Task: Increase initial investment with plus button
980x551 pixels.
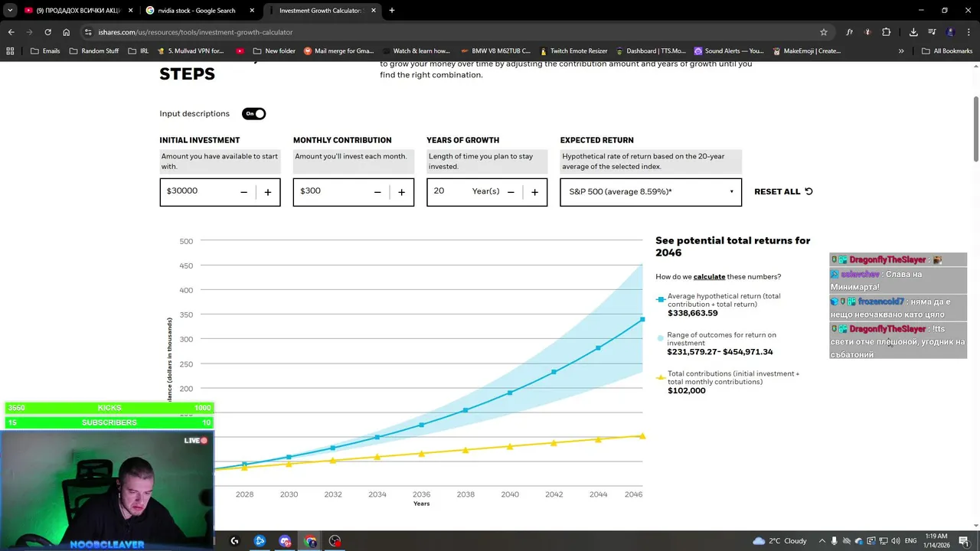Action: (x=268, y=192)
